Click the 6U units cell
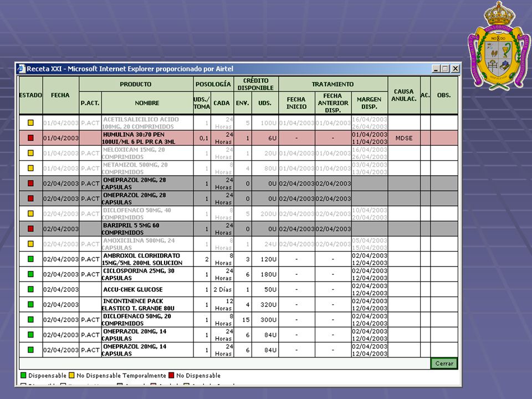Screen dimensions: 532x399 coord(265,138)
